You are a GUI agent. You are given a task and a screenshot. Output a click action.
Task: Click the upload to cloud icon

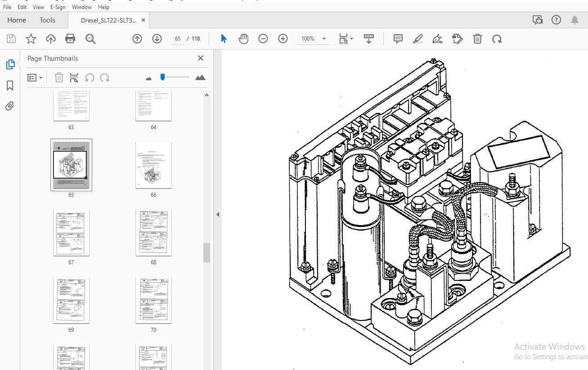click(51, 39)
